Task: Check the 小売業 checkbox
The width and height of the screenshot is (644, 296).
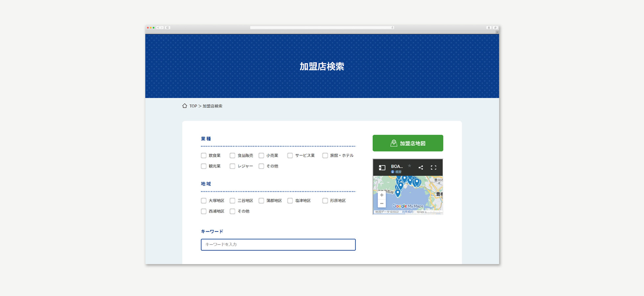Action: click(261, 156)
